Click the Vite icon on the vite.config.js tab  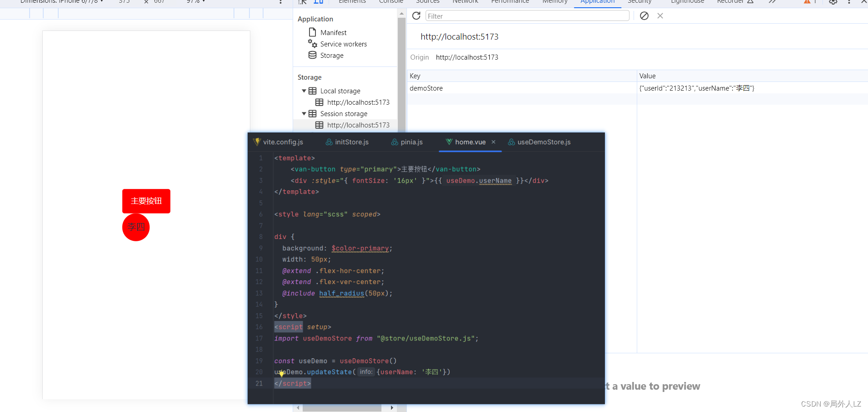click(257, 142)
